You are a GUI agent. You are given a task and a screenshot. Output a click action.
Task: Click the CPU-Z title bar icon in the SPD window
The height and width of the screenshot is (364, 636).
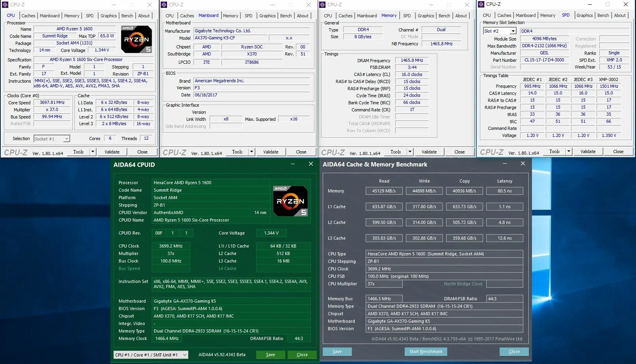[481, 4]
